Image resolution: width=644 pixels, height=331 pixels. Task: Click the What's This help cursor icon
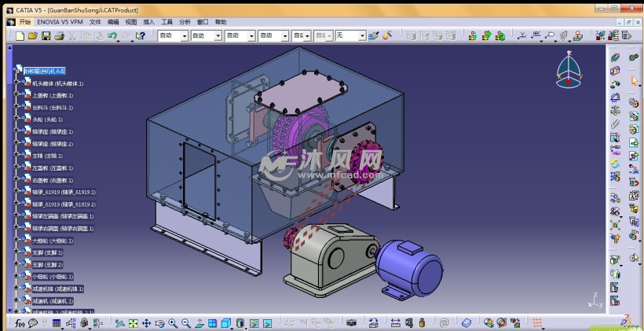140,36
